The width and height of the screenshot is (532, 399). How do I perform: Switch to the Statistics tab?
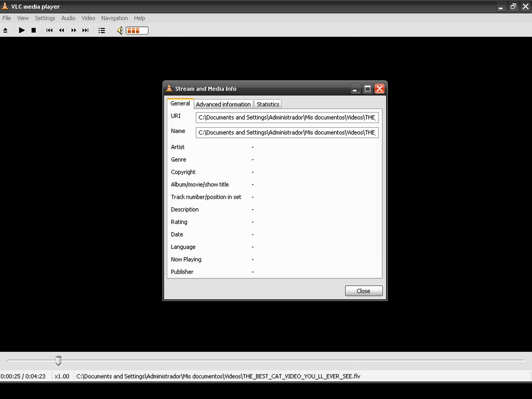click(268, 104)
